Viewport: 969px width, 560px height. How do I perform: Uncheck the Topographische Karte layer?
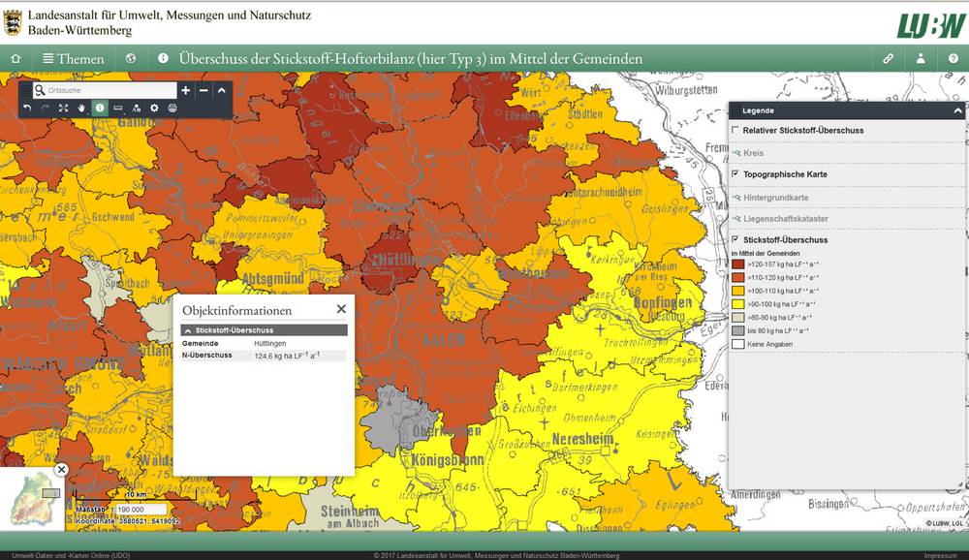(x=735, y=174)
